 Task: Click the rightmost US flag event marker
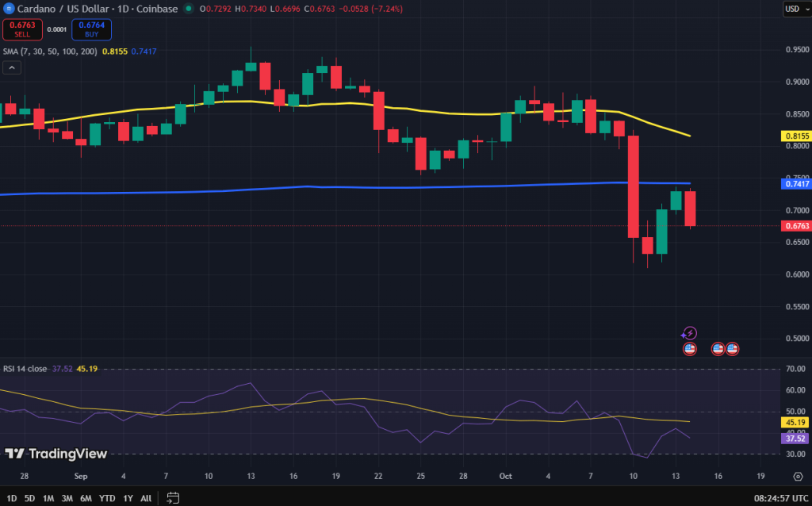[x=733, y=348]
